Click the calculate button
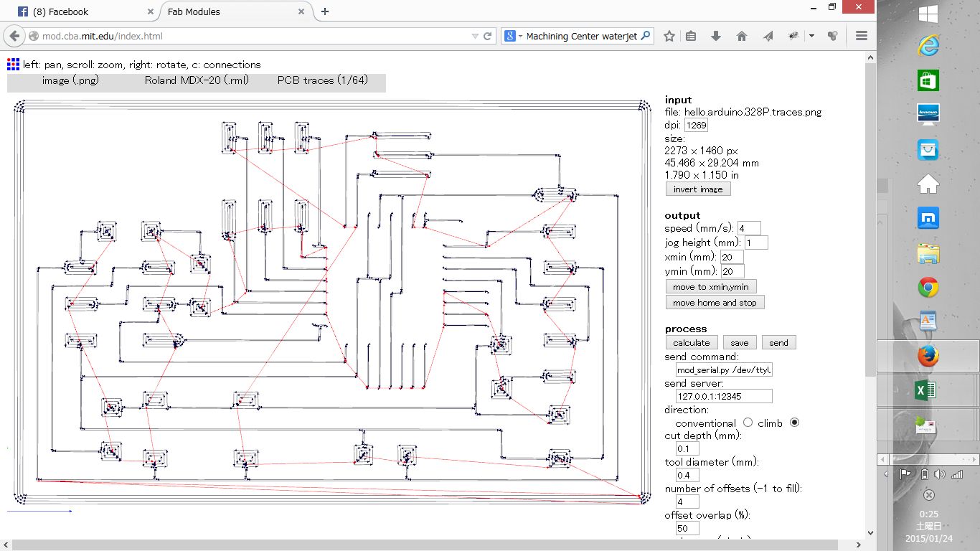 click(691, 343)
